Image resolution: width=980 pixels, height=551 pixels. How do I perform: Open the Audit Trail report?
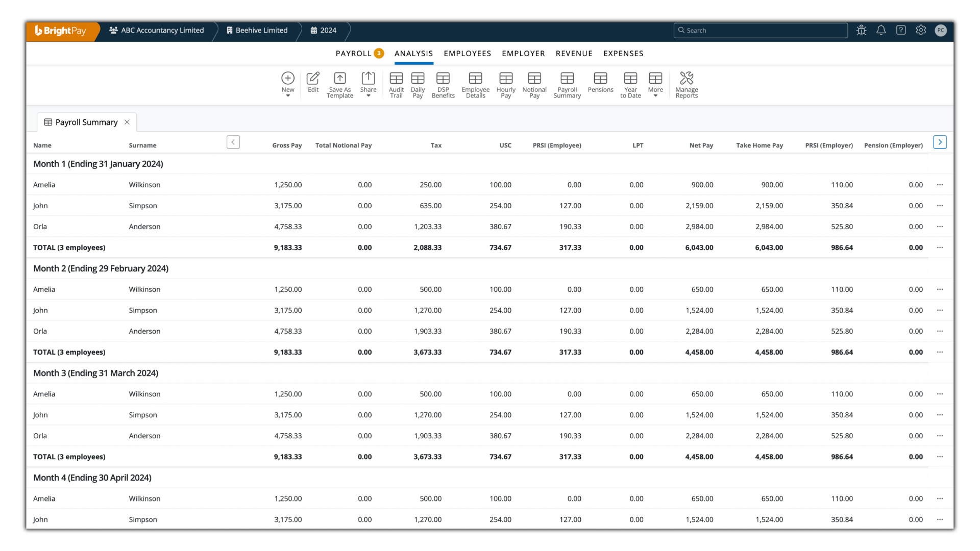pyautogui.click(x=396, y=85)
